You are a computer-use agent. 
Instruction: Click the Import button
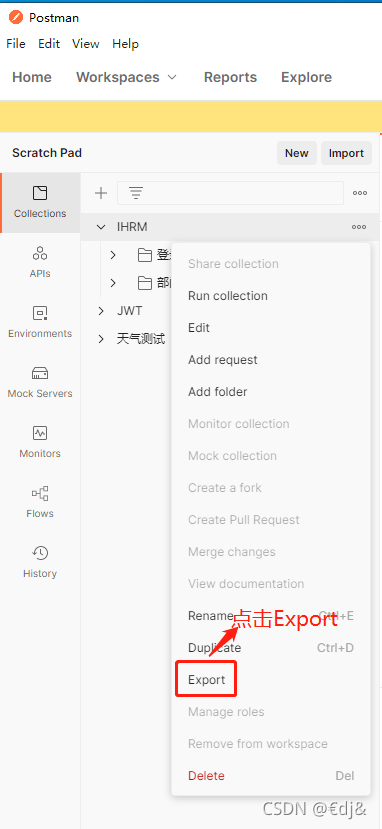(346, 153)
